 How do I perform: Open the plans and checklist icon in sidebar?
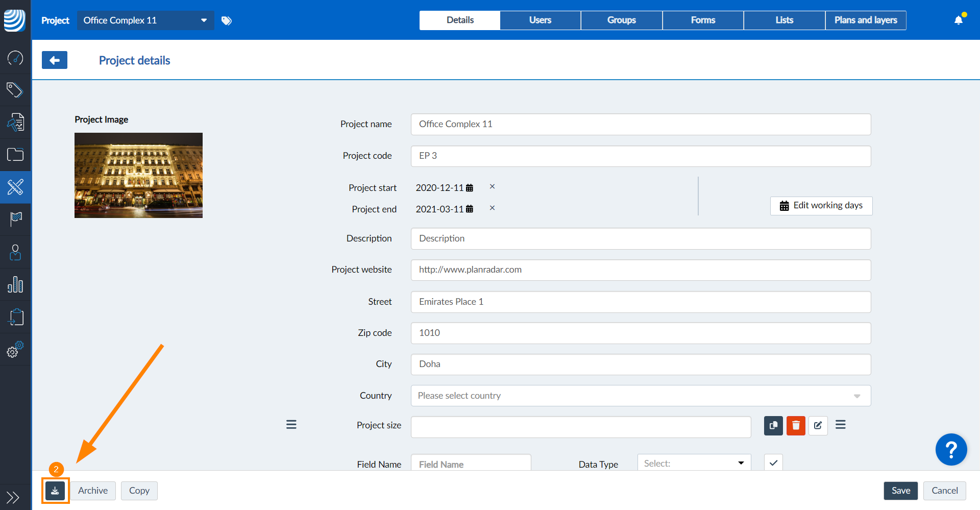15,123
